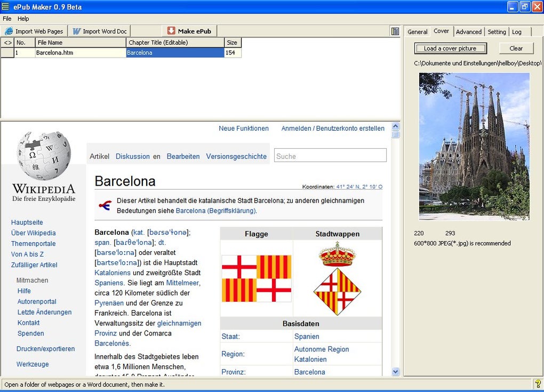Select the Barcelona.htm file name cell

click(x=81, y=53)
